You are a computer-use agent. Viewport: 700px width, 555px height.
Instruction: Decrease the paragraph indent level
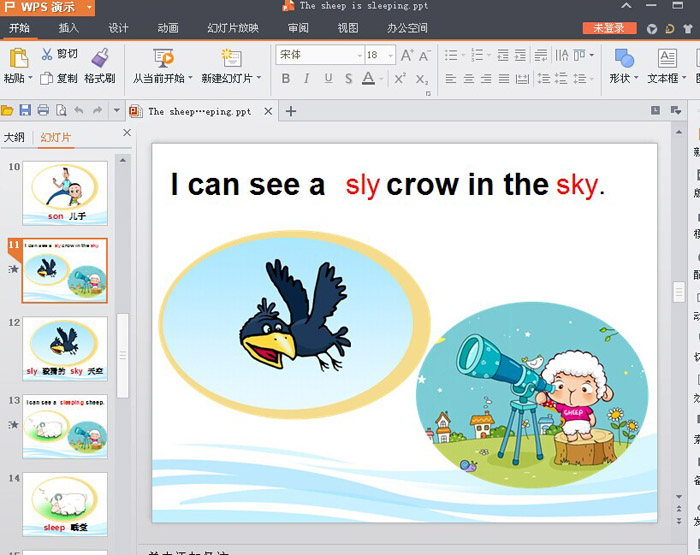tap(503, 55)
